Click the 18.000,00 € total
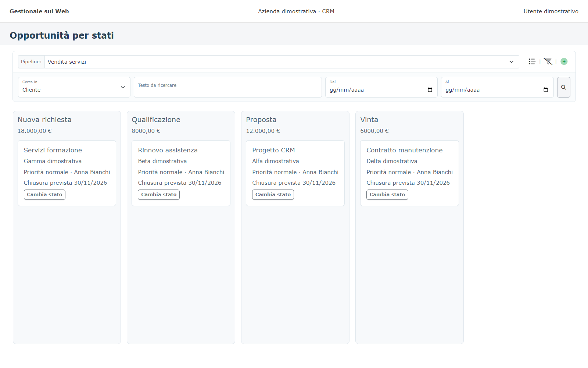The image size is (588, 368). click(x=35, y=131)
